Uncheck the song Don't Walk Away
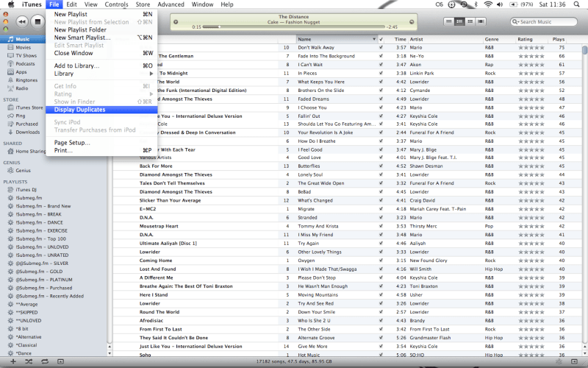The height and width of the screenshot is (368, 588). (381, 47)
